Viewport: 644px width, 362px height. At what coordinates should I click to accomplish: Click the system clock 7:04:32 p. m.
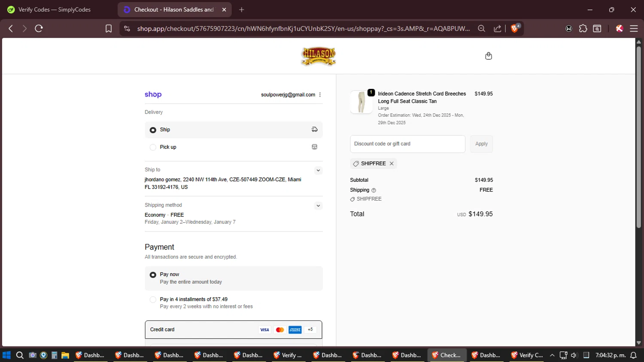(610, 355)
